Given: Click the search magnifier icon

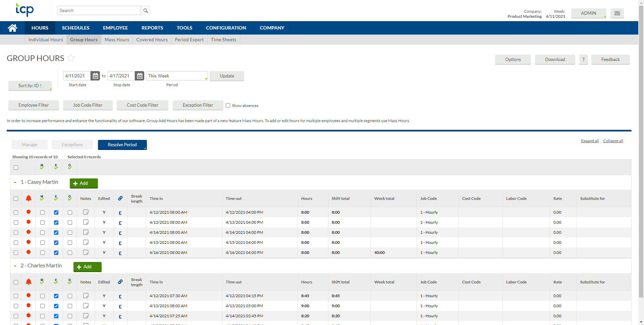Looking at the screenshot, I should coord(145,10).
